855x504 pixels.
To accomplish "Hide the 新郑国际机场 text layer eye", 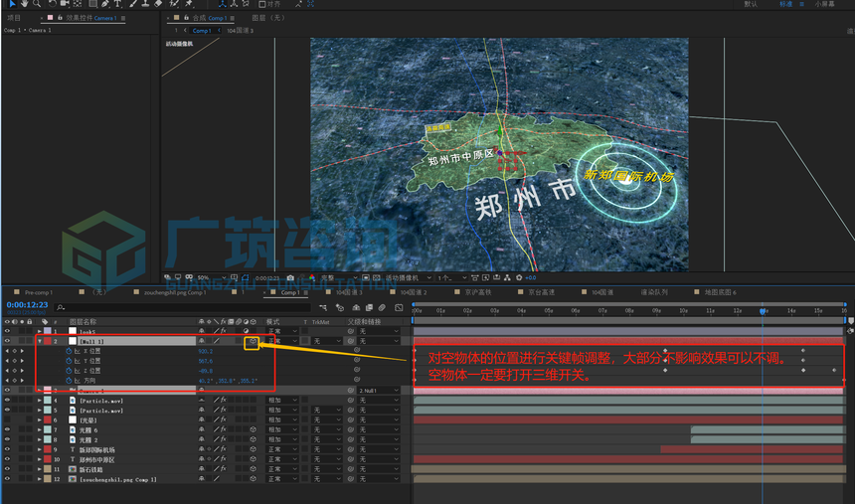I will 7,449.
